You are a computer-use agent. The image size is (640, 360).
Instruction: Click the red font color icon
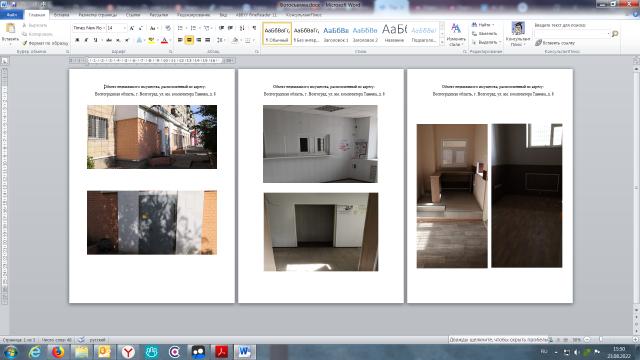coord(164,40)
